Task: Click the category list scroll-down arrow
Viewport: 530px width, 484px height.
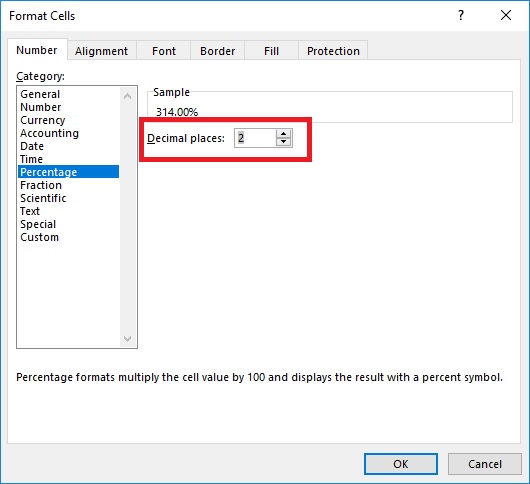Action: pos(127,338)
